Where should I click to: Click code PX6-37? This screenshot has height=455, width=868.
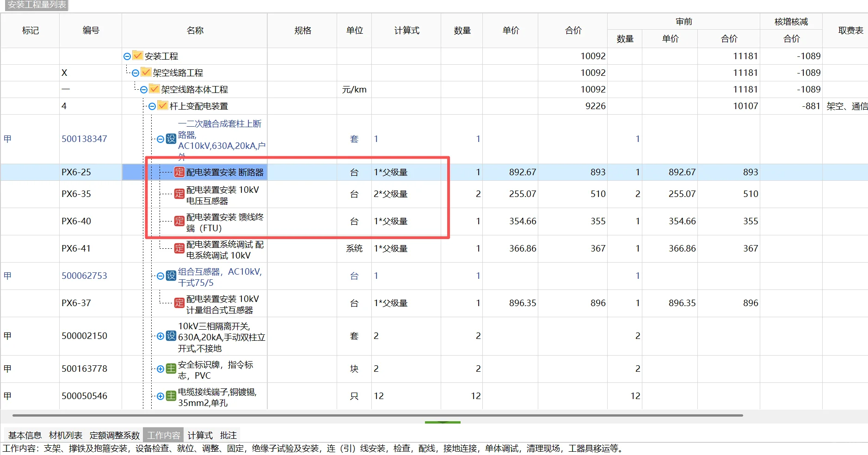76,303
